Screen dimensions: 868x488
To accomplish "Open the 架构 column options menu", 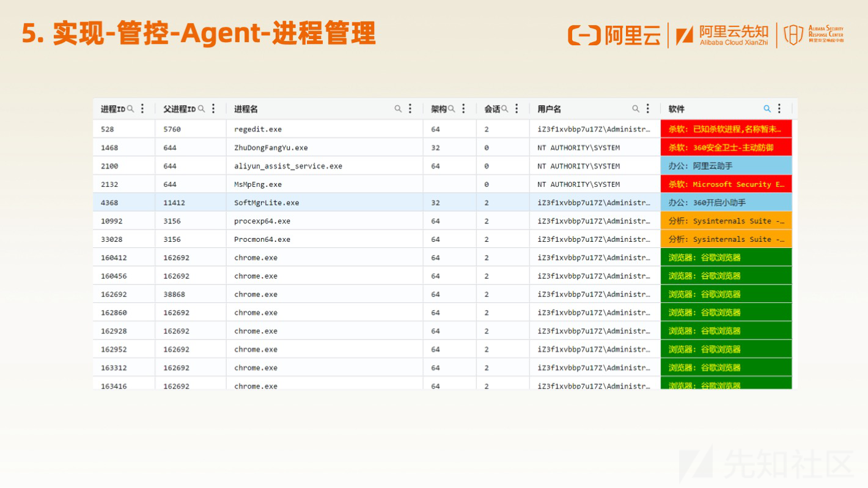I will 463,109.
